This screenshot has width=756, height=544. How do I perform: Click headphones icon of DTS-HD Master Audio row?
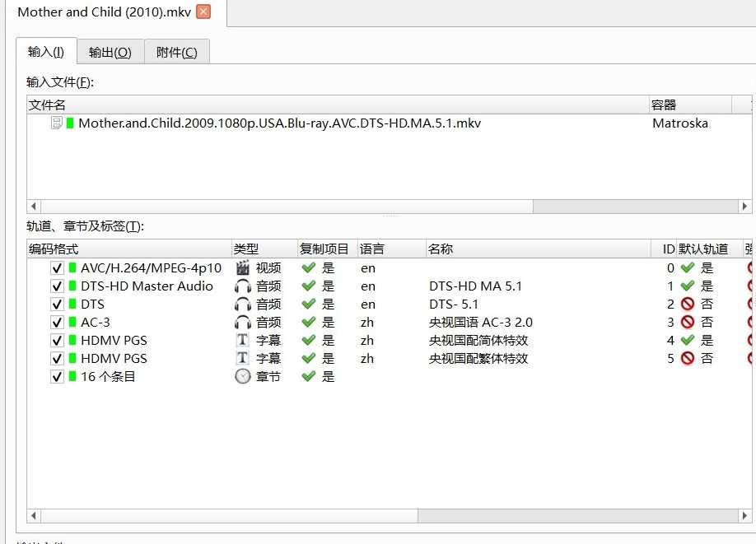pos(242,286)
